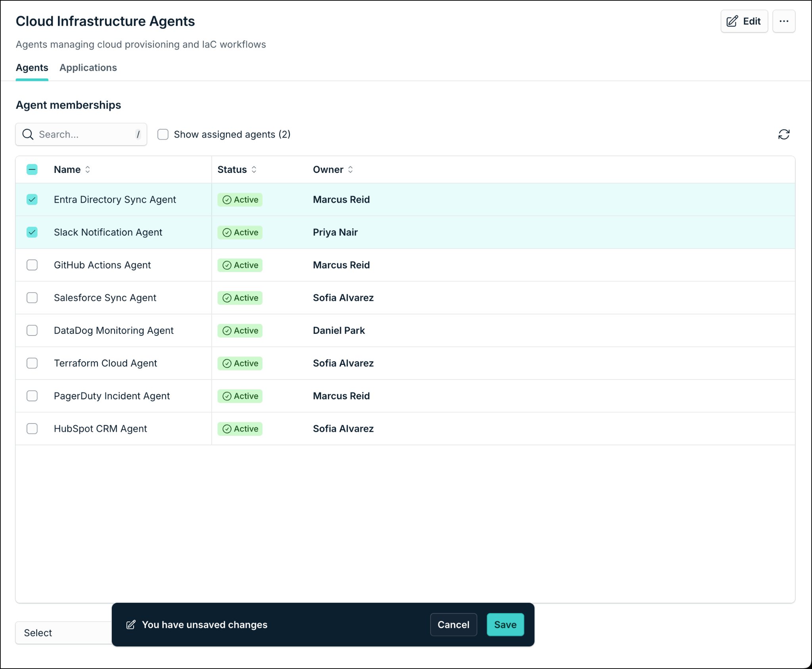This screenshot has width=812, height=669.
Task: Open the Select dropdown at bottom left
Action: click(x=63, y=633)
